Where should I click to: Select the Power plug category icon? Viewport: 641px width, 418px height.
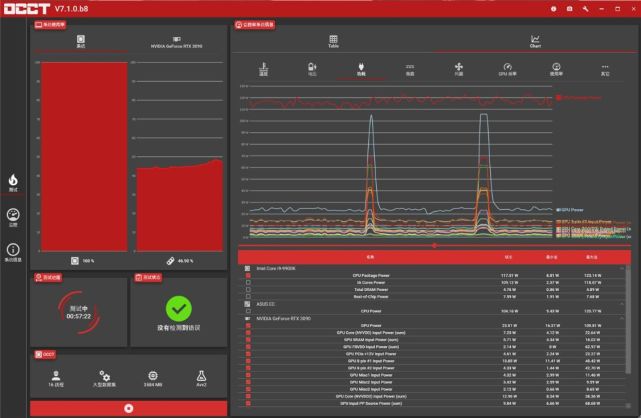361,67
